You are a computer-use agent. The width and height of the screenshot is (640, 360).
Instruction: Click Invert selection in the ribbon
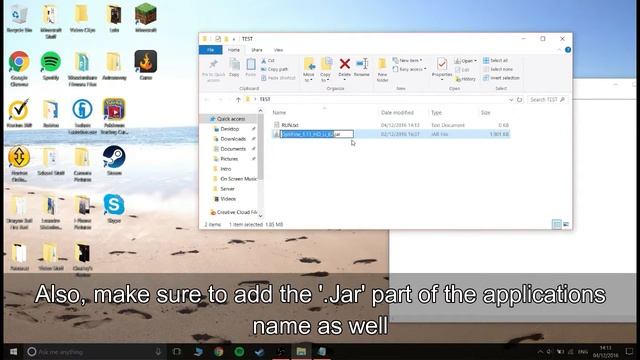(x=501, y=78)
